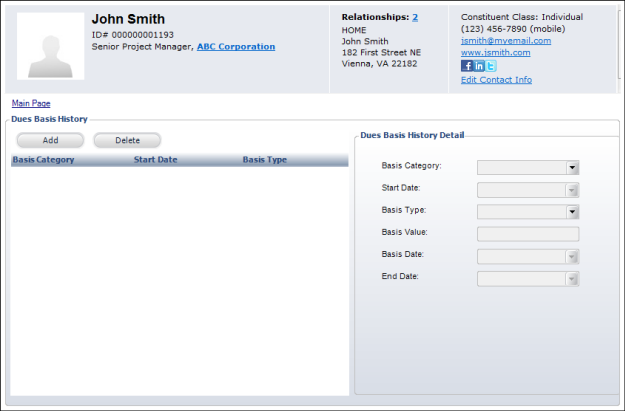Screen dimensions: 625x411
Task: Go to the Main Page link
Action: [x=31, y=103]
